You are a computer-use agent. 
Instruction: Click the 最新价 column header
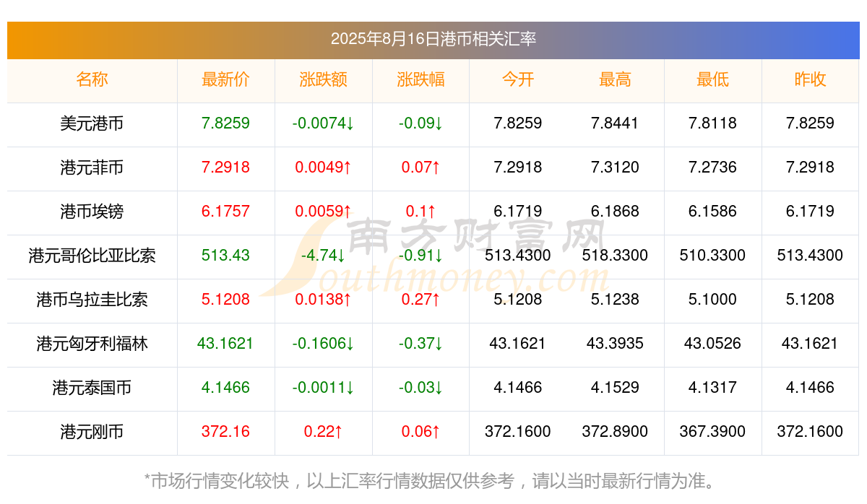(x=226, y=79)
